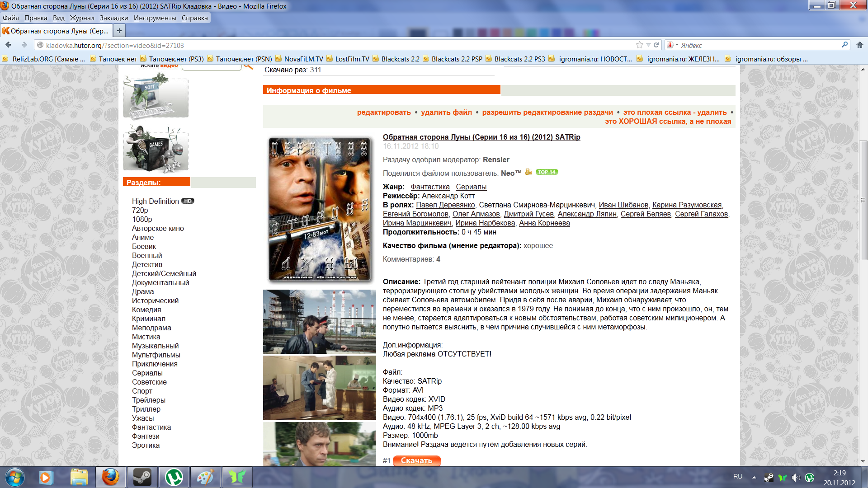
Task: Show hidden system tray icons
Action: coord(754,477)
